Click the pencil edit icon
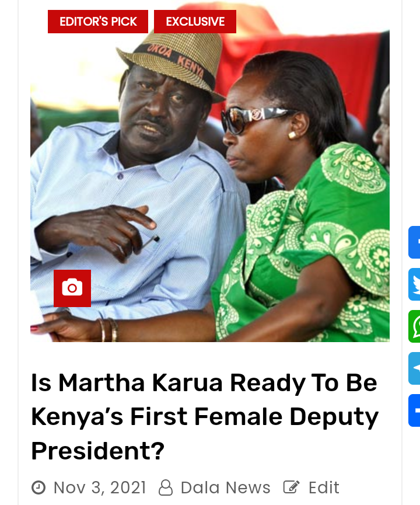The image size is (420, 505). (291, 487)
